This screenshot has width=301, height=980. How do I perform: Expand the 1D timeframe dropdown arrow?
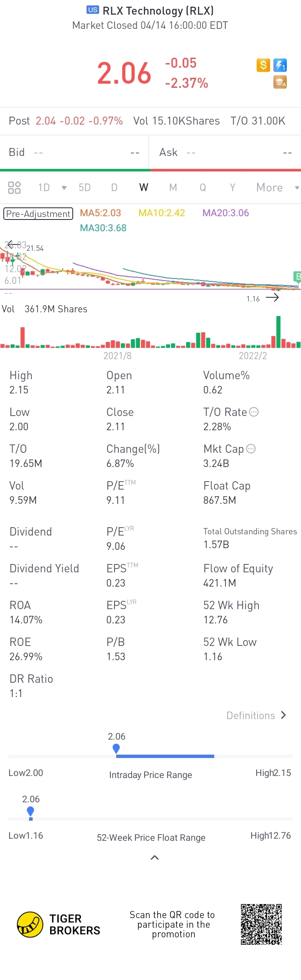click(x=64, y=188)
